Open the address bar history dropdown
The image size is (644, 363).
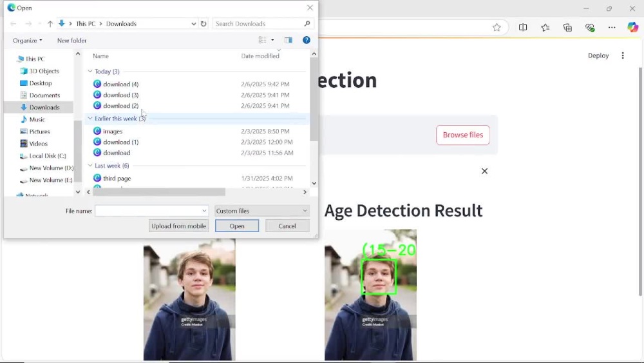click(x=193, y=24)
